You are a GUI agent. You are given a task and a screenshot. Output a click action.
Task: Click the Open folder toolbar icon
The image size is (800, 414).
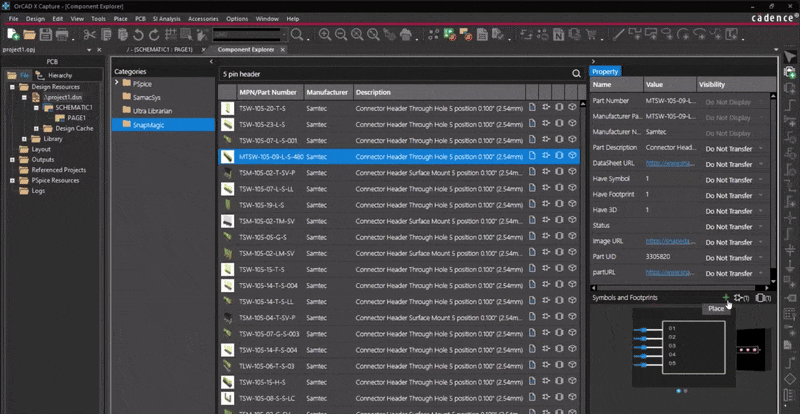[x=30, y=35]
